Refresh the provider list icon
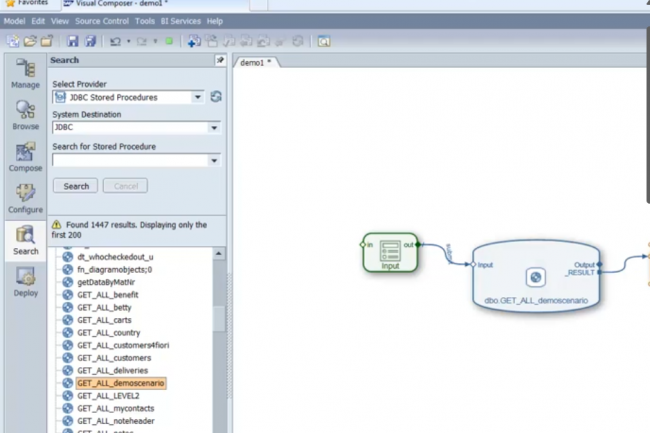The height and width of the screenshot is (433, 650). (216, 97)
